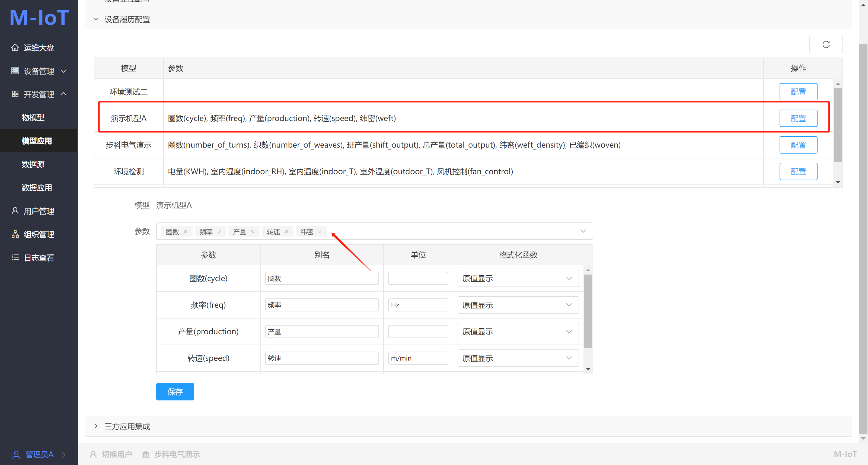
Task: Click the alias field containing 频率
Action: [322, 305]
